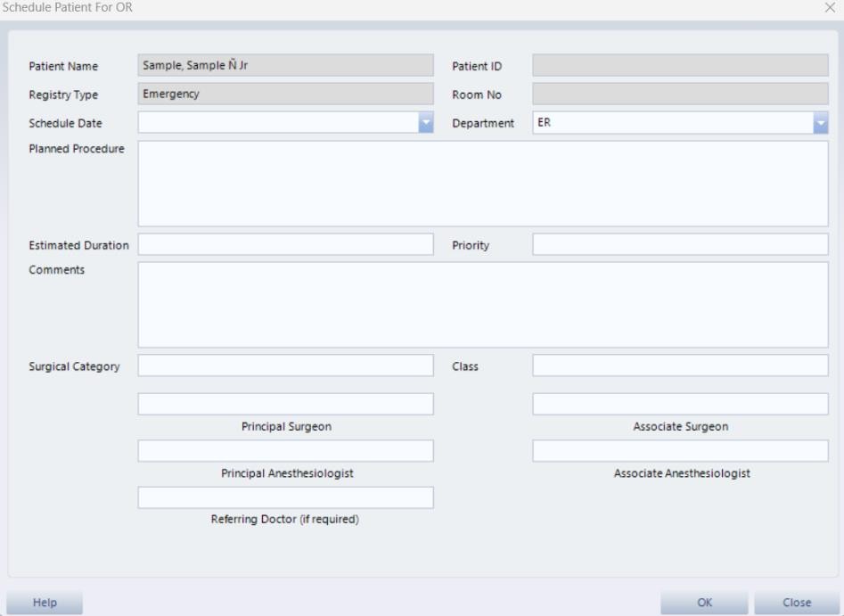Click into the Comments text box
This screenshot has width=844, height=616.
483,305
